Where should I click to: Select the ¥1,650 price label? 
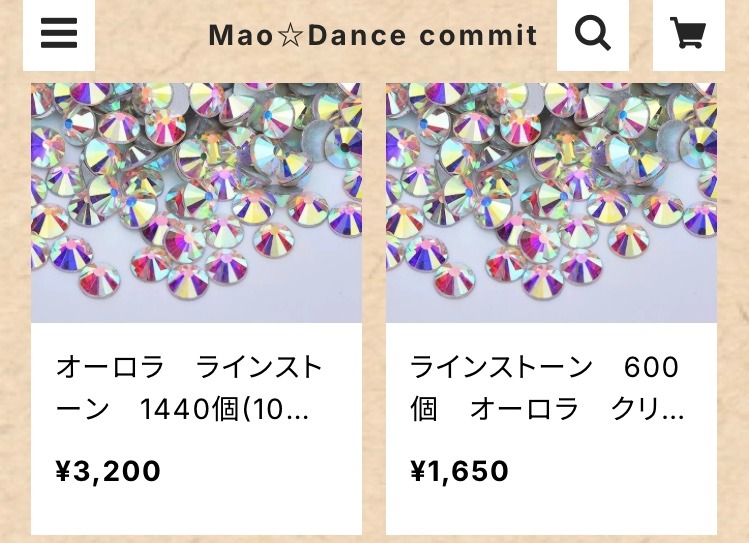click(x=460, y=470)
